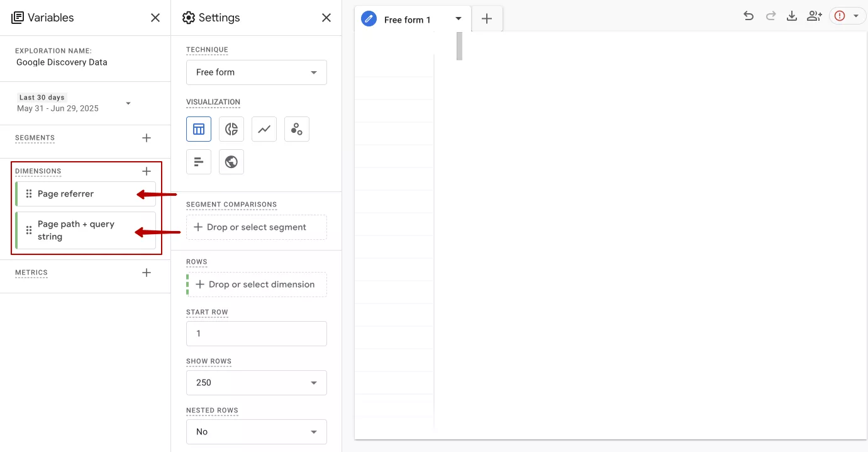This screenshot has height=452, width=868.
Task: Click the Start Row input field
Action: (x=257, y=334)
